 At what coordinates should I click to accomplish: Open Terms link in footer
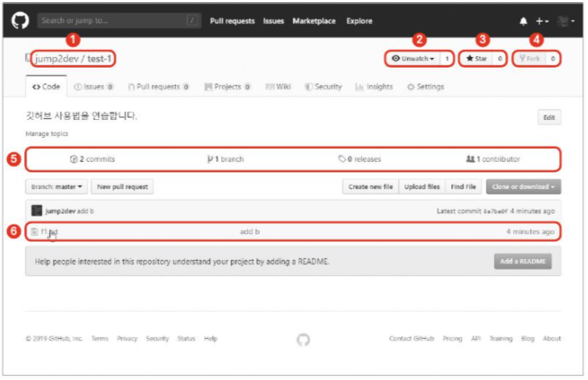pos(100,339)
